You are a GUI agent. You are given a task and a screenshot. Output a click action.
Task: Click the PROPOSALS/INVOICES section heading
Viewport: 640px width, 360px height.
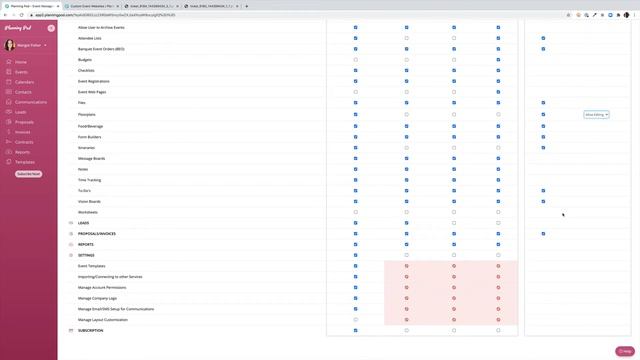pyautogui.click(x=97, y=234)
